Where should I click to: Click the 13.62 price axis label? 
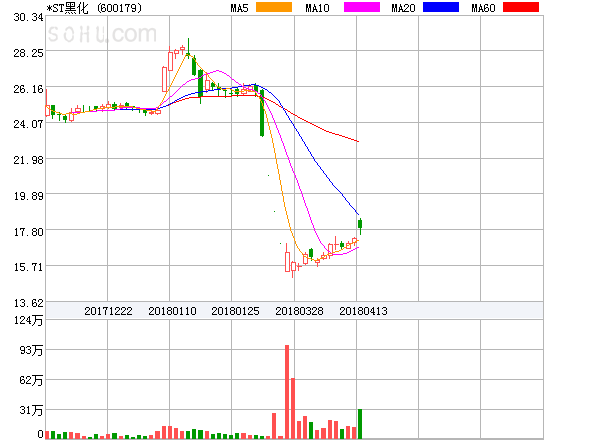[28, 303]
